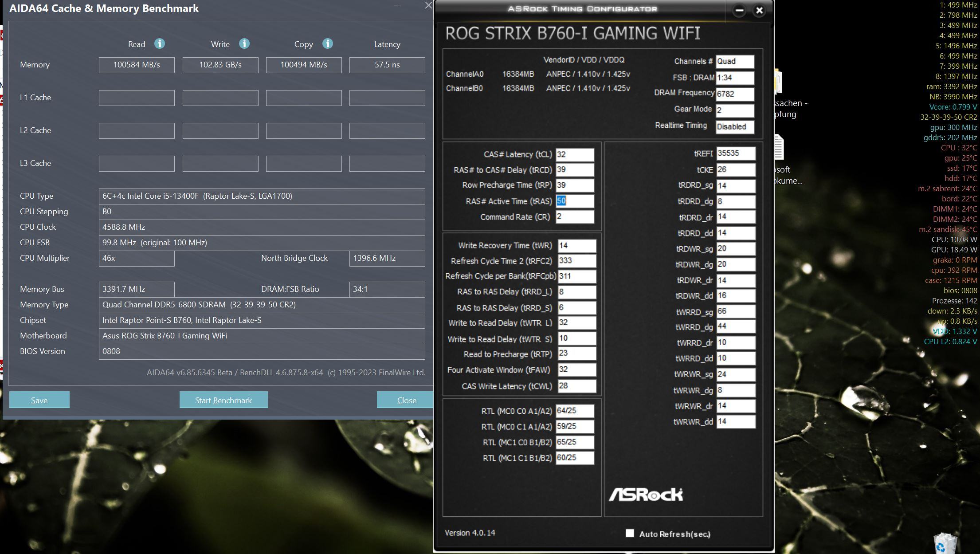Toggle the Auto Refresh(sec) checkbox
Image resolution: width=980 pixels, height=554 pixels.
[x=630, y=533]
